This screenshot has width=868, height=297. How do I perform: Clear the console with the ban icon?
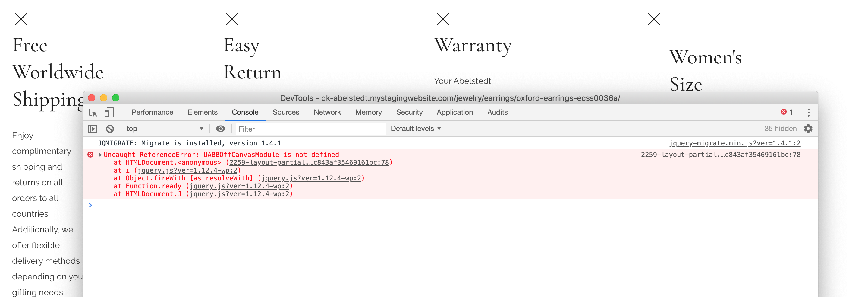[x=110, y=129]
